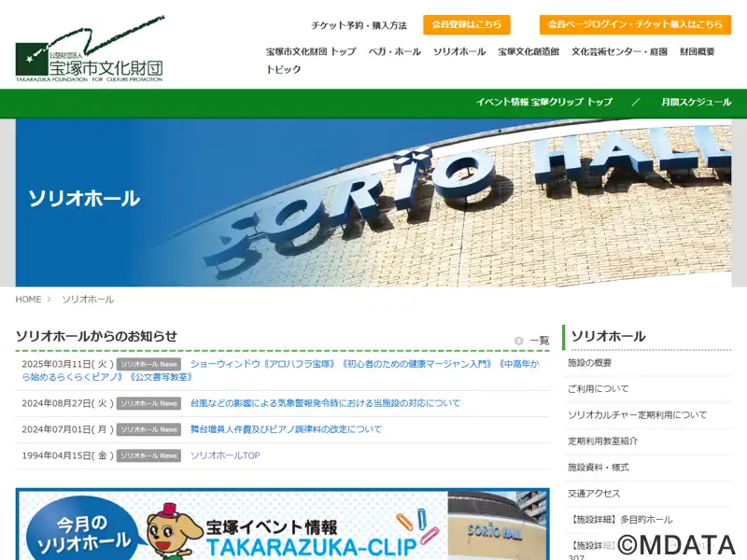This screenshot has width=747, height=560.
Task: Open 交通アクセス in the sidebar
Action: 594,494
